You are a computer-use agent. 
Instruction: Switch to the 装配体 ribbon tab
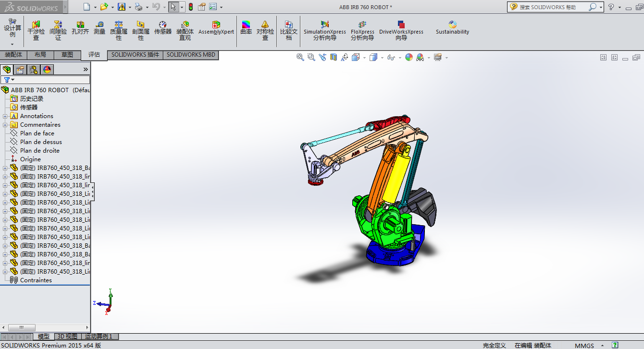[x=13, y=55]
